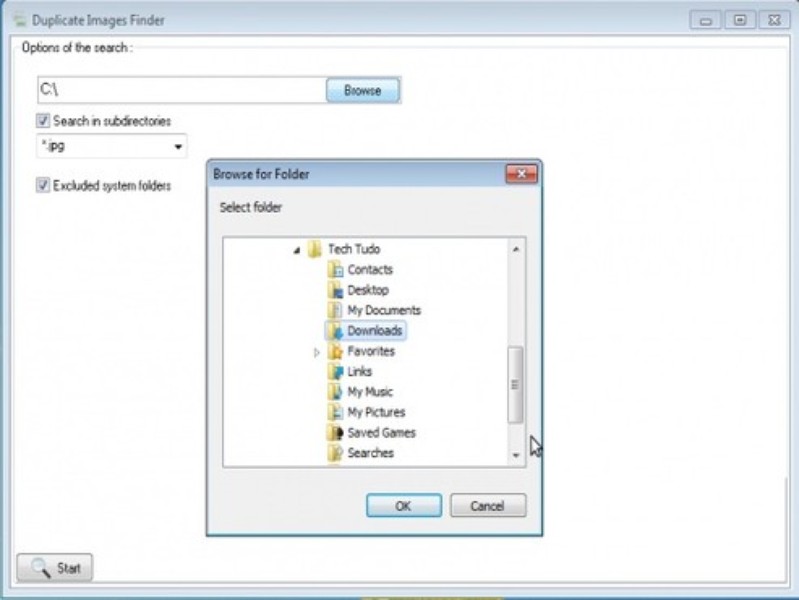Image resolution: width=799 pixels, height=600 pixels.
Task: Cancel the Browse for Folder dialog
Action: pyautogui.click(x=488, y=506)
